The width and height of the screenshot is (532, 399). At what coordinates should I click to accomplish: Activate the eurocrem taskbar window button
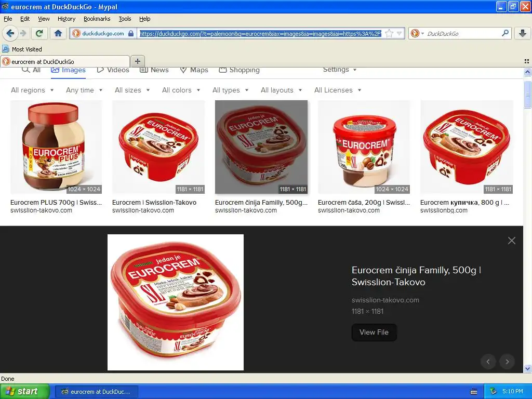pos(97,392)
